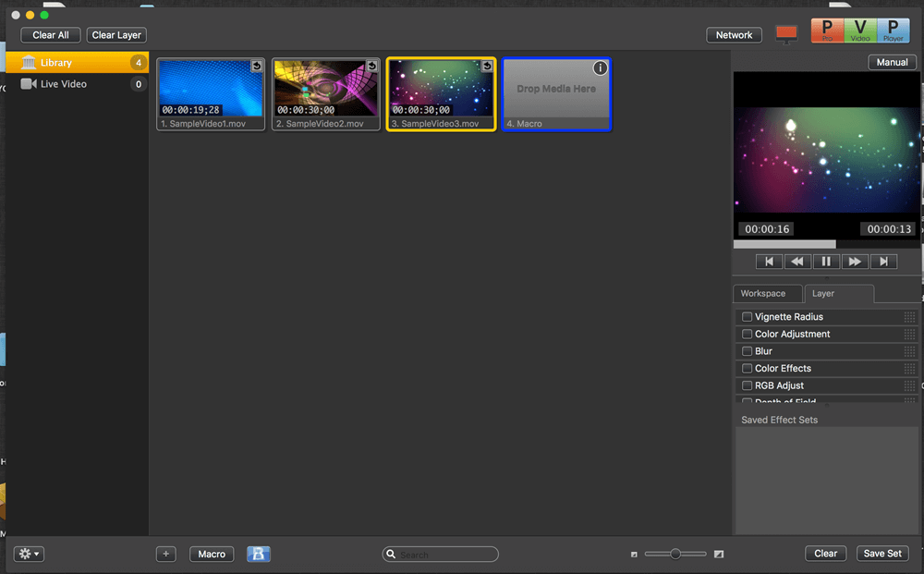Click the large thumbnail size icon
924x574 pixels.
coord(718,554)
